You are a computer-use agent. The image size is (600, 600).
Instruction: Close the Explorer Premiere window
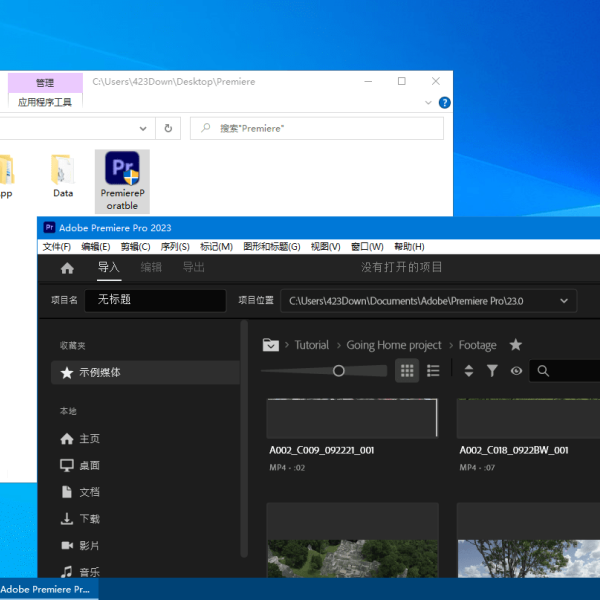pyautogui.click(x=436, y=81)
